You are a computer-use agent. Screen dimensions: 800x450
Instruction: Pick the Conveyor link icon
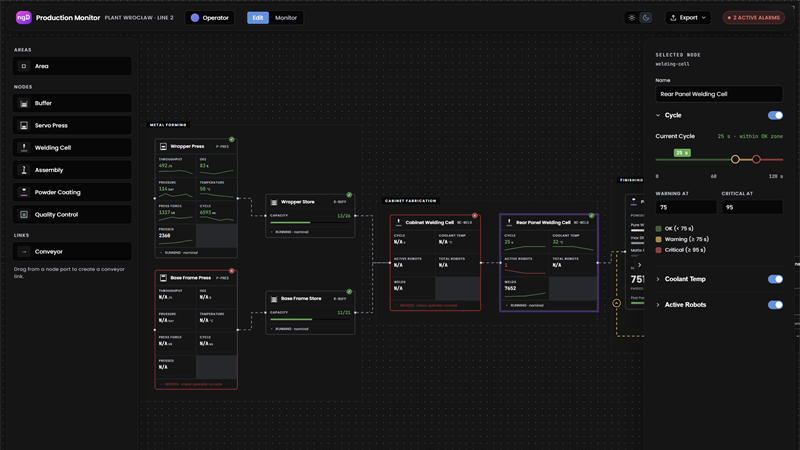23,252
